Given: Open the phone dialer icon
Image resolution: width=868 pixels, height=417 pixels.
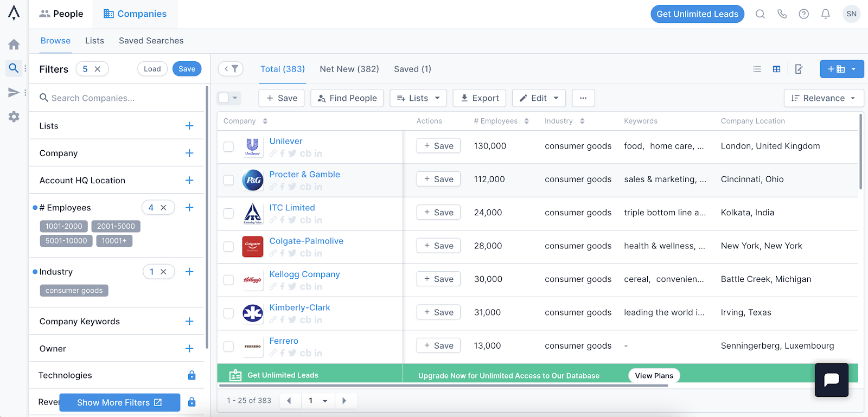Looking at the screenshot, I should coord(782,14).
